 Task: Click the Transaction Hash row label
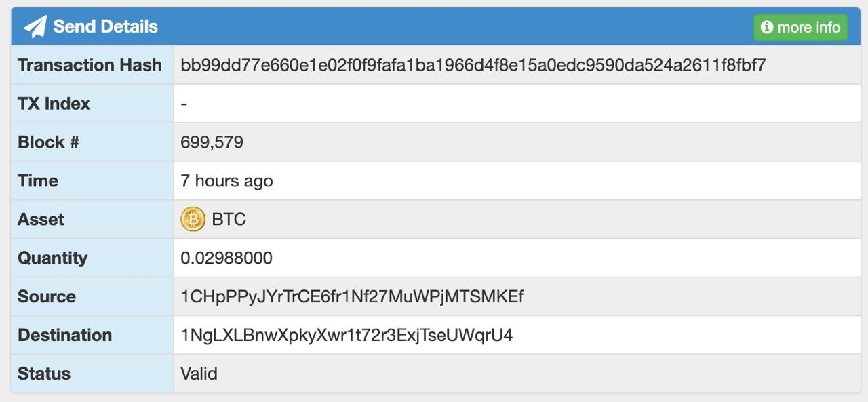90,65
